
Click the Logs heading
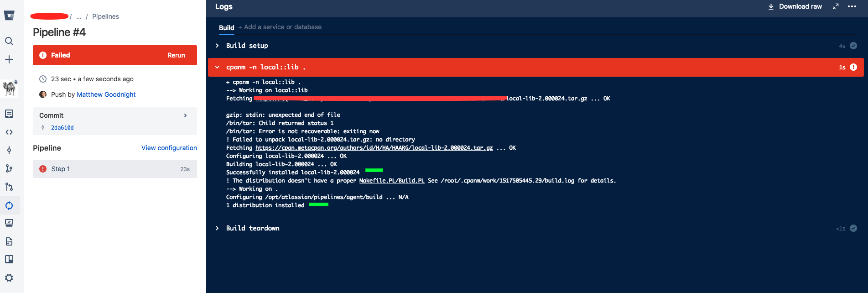tap(224, 6)
